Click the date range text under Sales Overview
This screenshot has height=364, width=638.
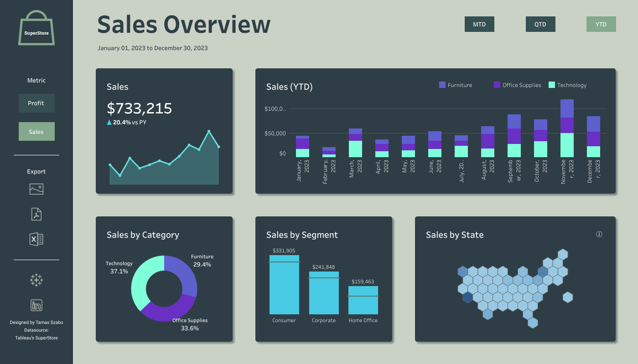click(152, 48)
